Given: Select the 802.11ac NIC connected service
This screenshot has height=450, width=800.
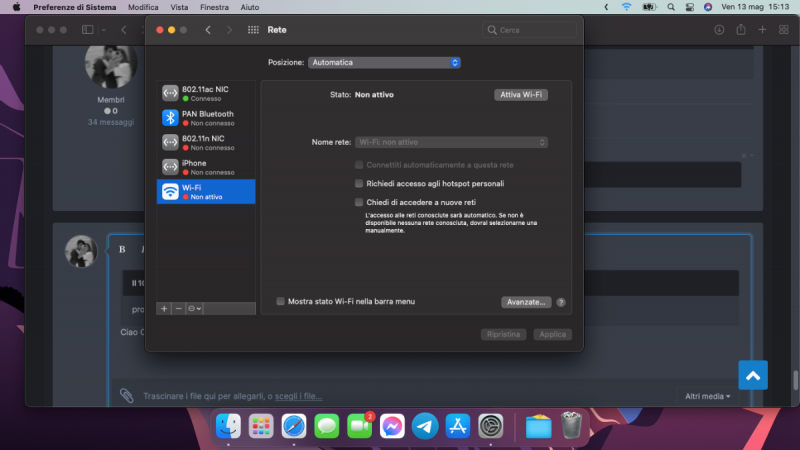Looking at the screenshot, I should 206,94.
